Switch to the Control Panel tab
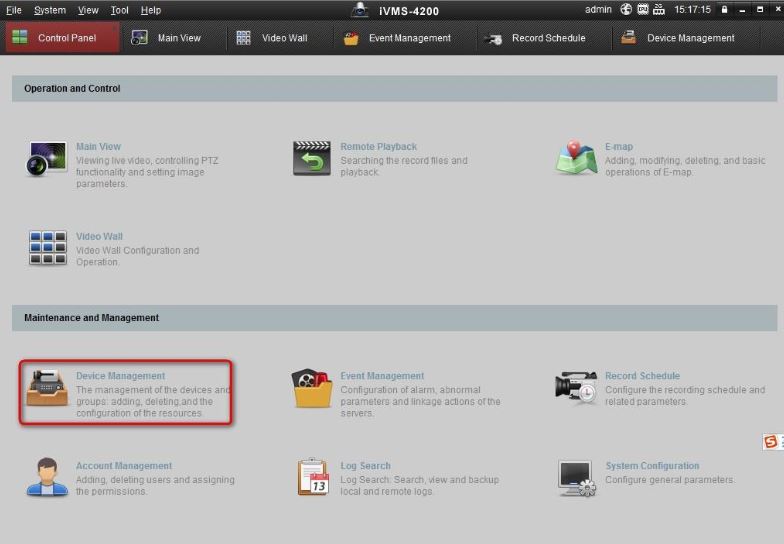 (x=62, y=38)
